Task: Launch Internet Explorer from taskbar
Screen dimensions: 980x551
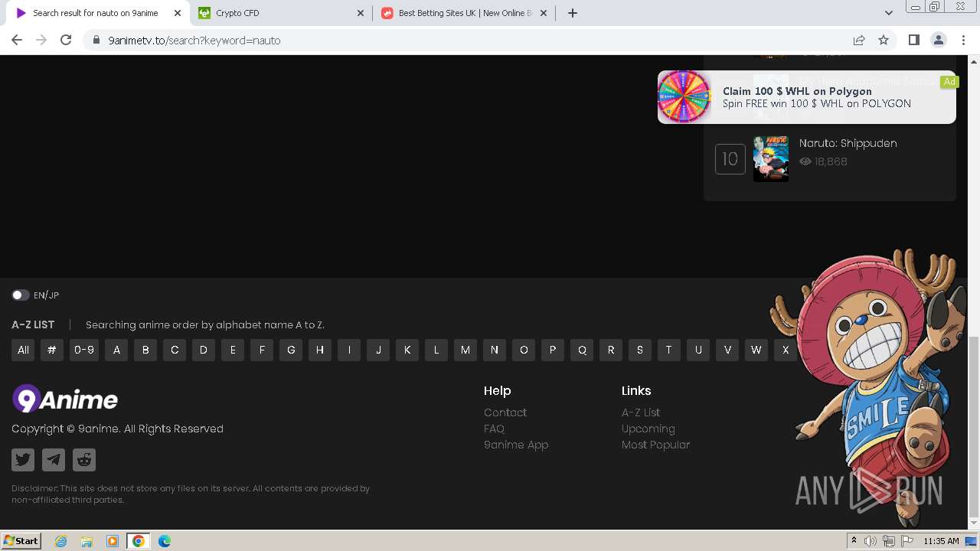Action: (x=60, y=541)
